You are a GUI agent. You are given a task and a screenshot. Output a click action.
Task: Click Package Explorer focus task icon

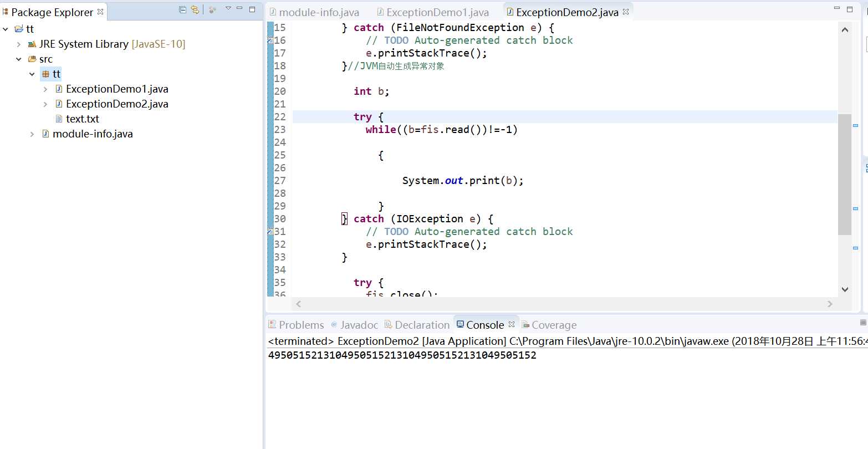click(212, 9)
